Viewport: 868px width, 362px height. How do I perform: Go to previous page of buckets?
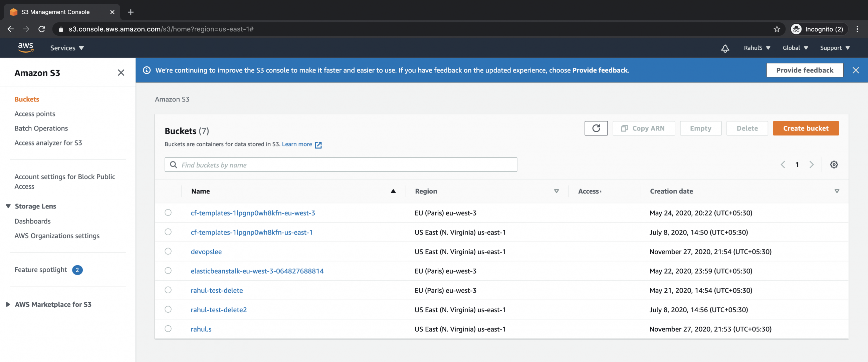(783, 165)
